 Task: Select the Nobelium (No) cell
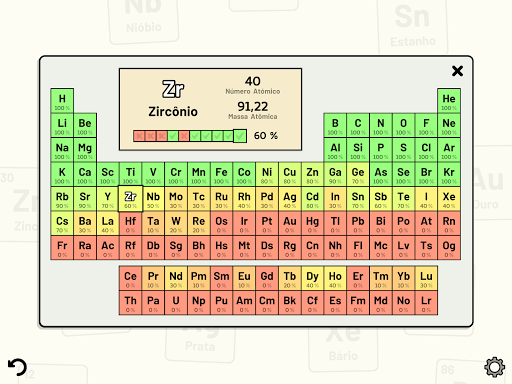[x=403, y=303]
